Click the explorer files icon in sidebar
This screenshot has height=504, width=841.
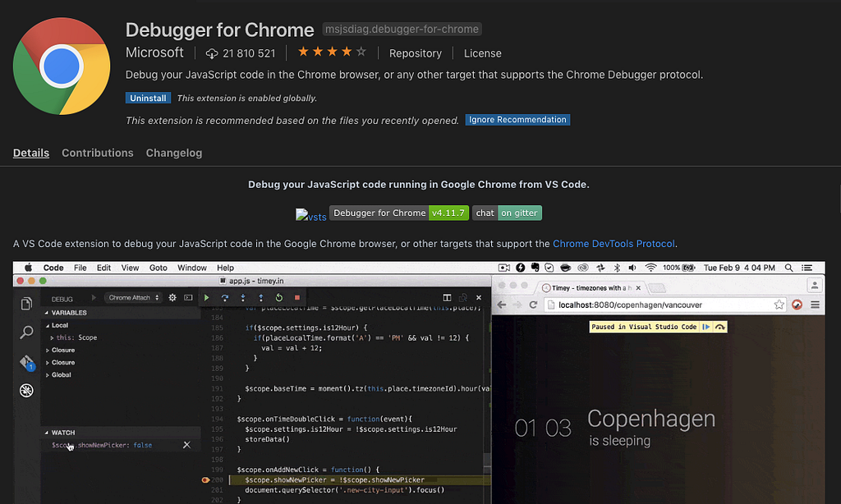pyautogui.click(x=26, y=304)
